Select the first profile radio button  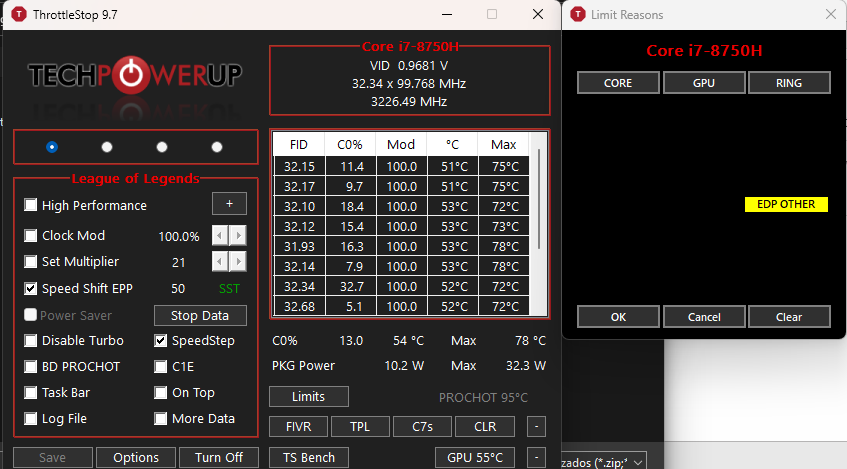[52, 147]
